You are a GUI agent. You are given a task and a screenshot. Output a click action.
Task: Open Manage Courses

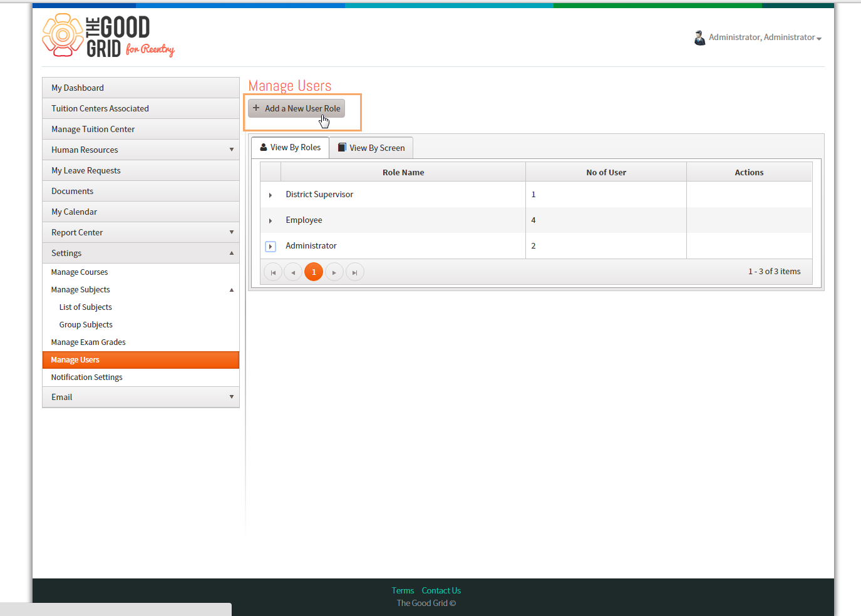click(x=80, y=272)
